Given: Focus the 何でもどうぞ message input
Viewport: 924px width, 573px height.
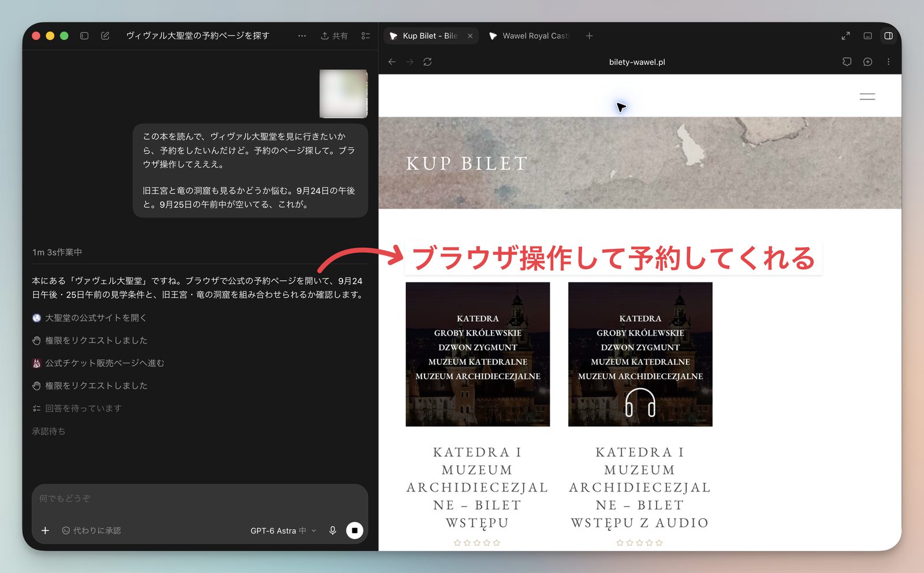Looking at the screenshot, I should click(200, 498).
